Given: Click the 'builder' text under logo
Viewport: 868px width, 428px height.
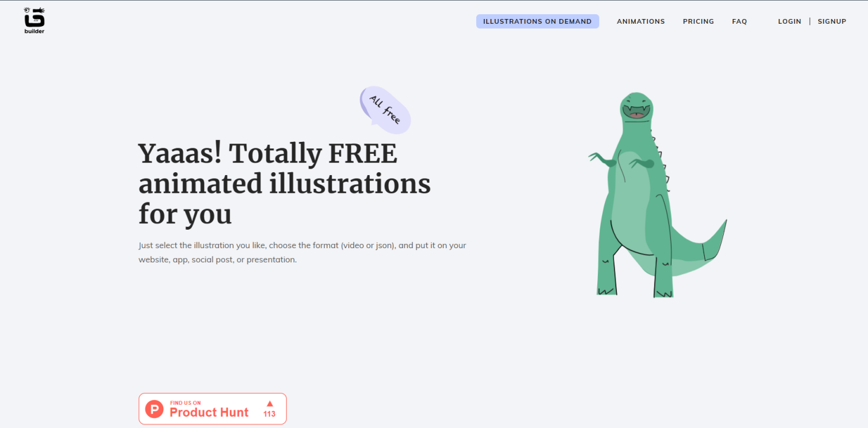Looking at the screenshot, I should (34, 31).
